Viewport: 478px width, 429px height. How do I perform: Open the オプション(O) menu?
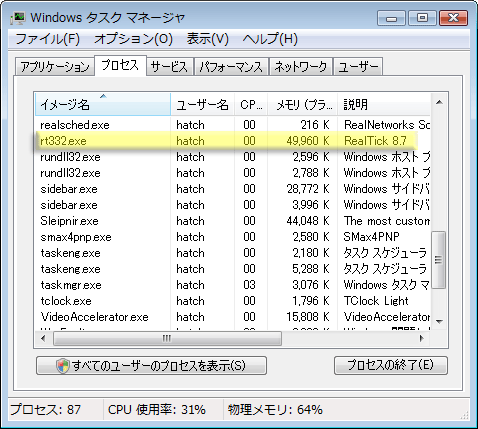133,39
